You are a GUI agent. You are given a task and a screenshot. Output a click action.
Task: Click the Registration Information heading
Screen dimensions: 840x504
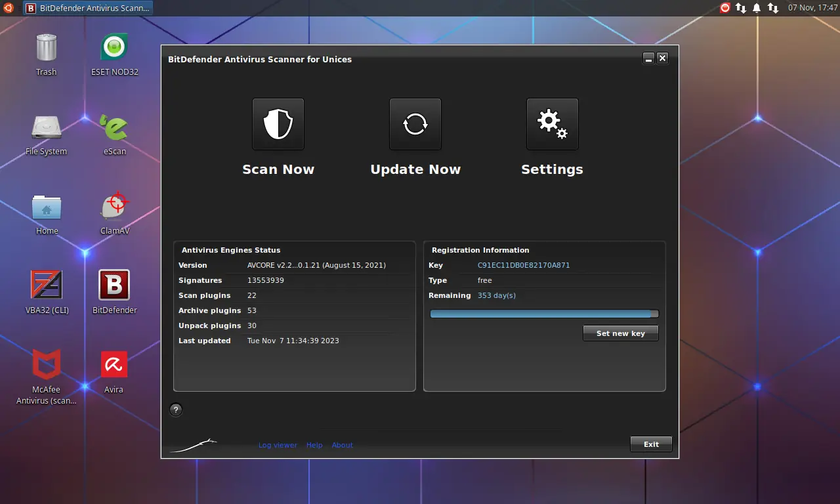coord(480,250)
